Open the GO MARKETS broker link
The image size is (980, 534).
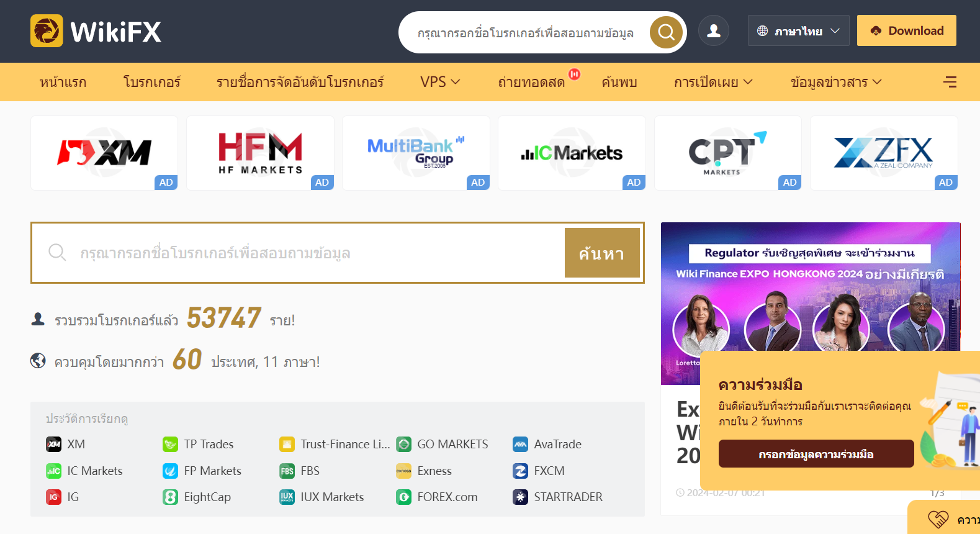[x=452, y=444]
